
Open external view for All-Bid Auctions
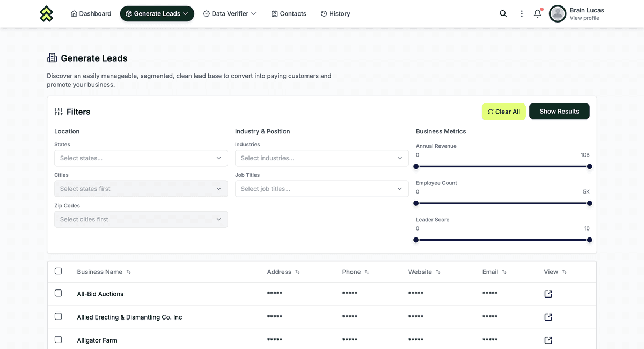coord(547,293)
